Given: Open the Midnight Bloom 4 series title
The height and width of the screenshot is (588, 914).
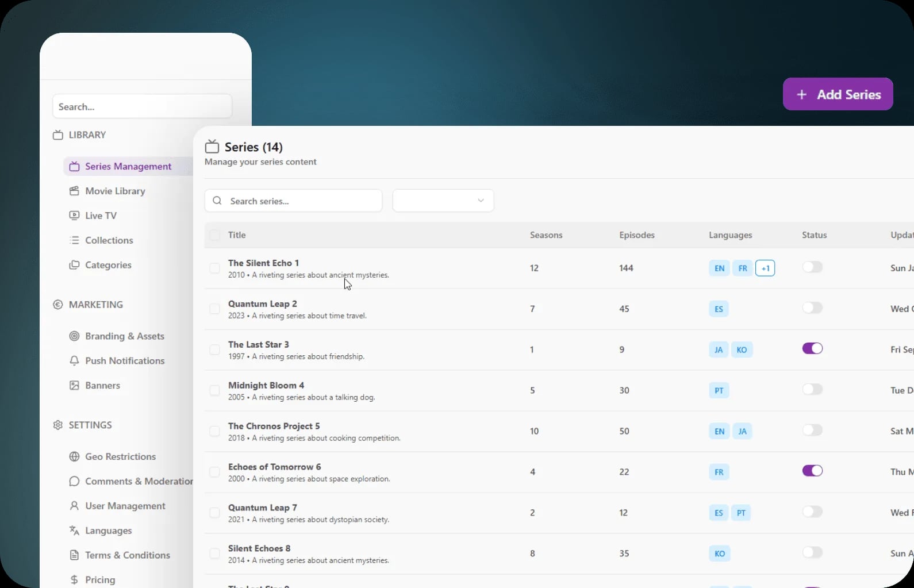Looking at the screenshot, I should pos(266,385).
